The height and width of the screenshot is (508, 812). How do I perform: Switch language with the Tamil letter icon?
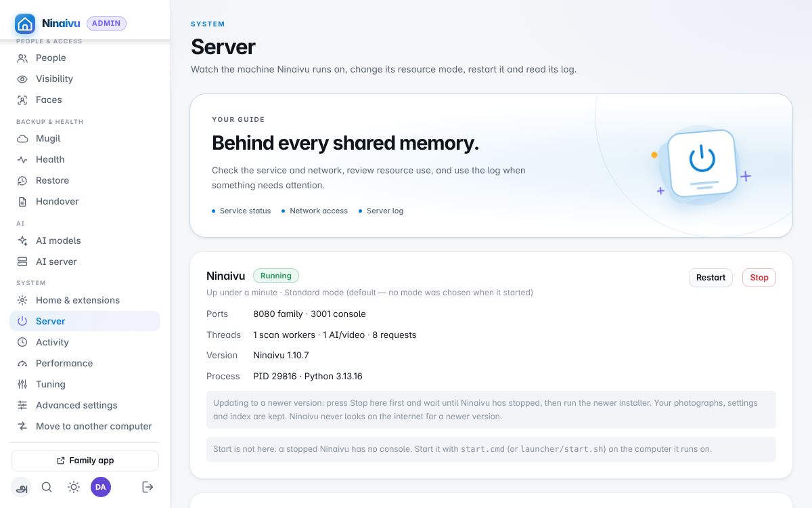[x=22, y=487]
